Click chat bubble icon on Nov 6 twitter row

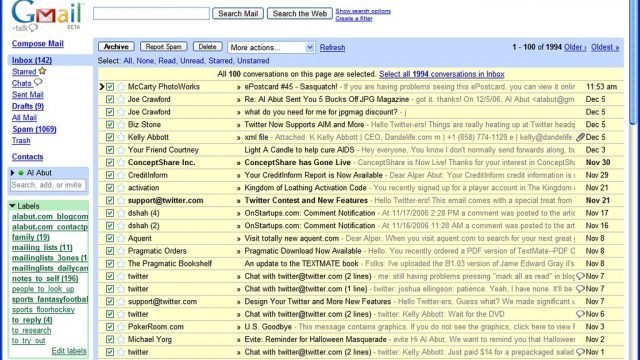(580, 314)
